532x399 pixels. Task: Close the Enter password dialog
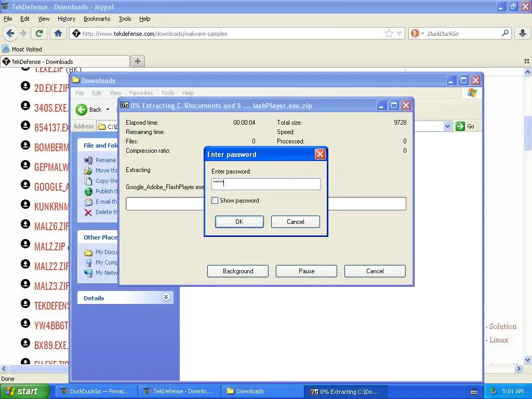coord(320,154)
